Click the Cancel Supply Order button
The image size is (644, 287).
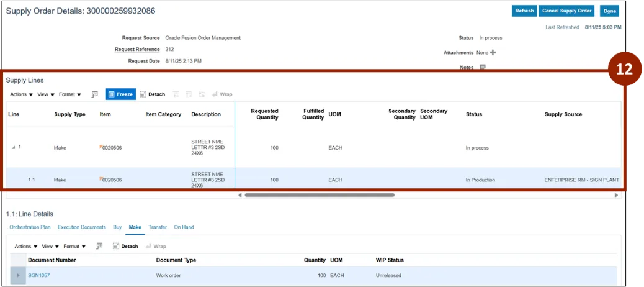[567, 11]
